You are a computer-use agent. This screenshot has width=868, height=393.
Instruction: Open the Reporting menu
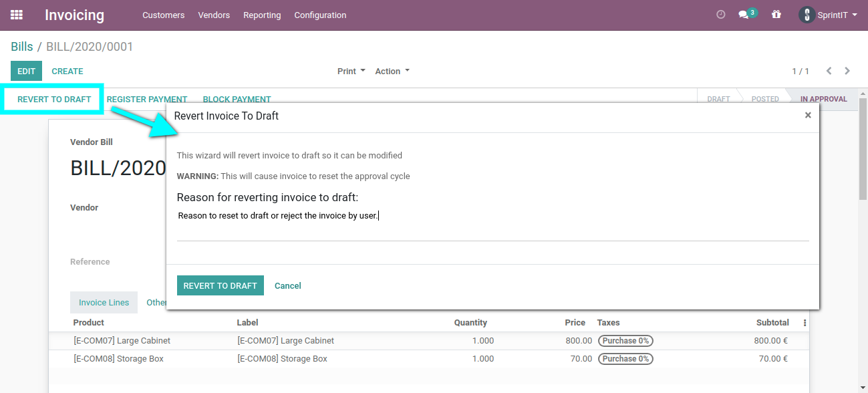[262, 15]
